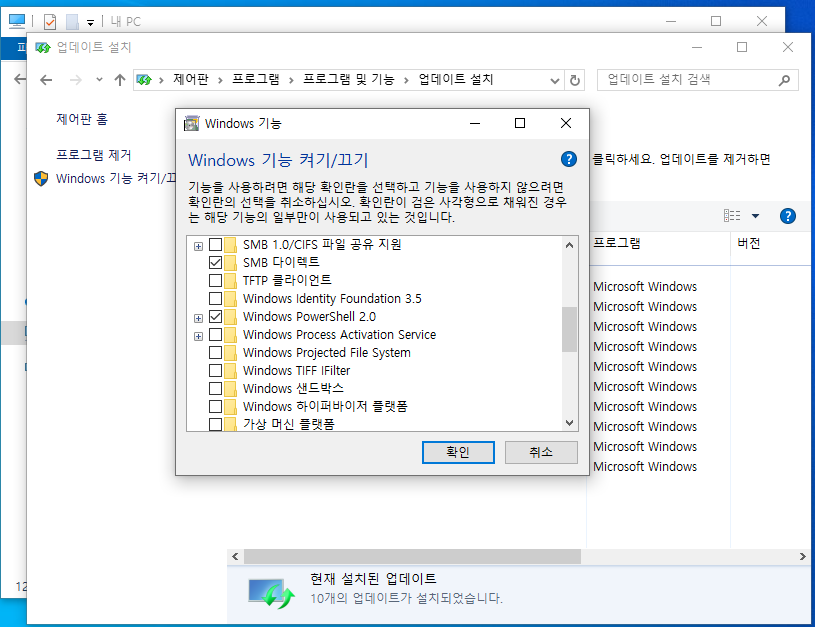Image resolution: width=815 pixels, height=627 pixels.
Task: Uncheck the SMB 다이렉트 checkbox
Action: 215,263
